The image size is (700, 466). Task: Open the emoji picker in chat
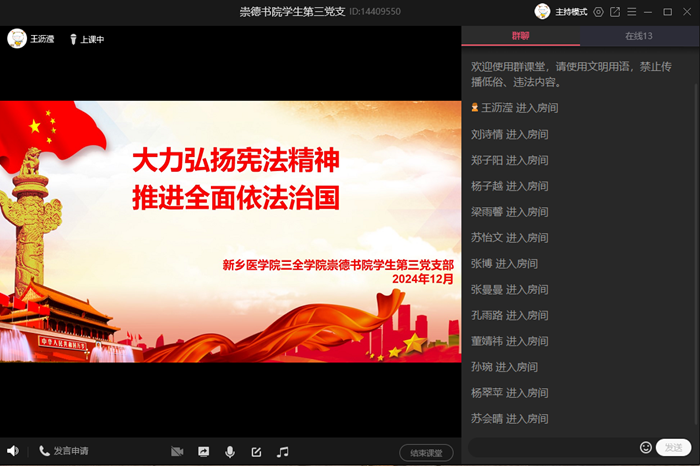(646, 447)
